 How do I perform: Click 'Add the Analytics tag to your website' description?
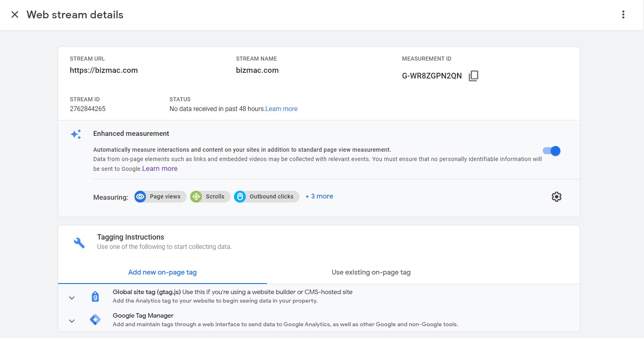pos(215,301)
